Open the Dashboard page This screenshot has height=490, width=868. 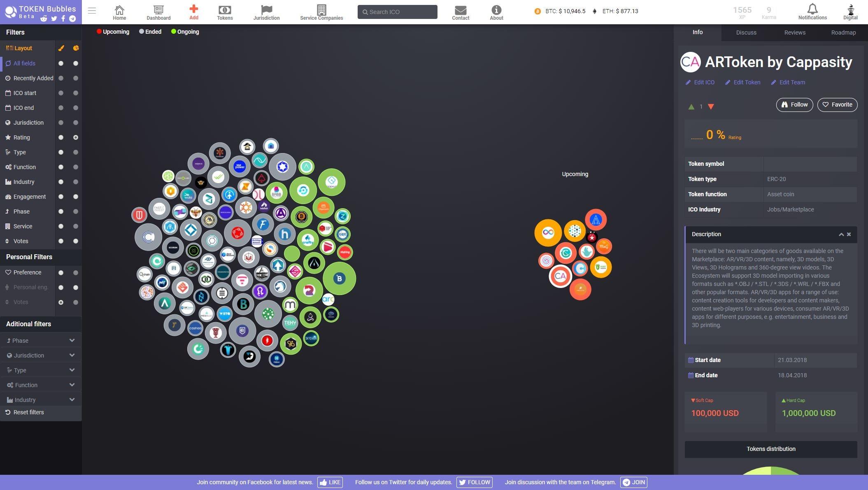pos(158,12)
